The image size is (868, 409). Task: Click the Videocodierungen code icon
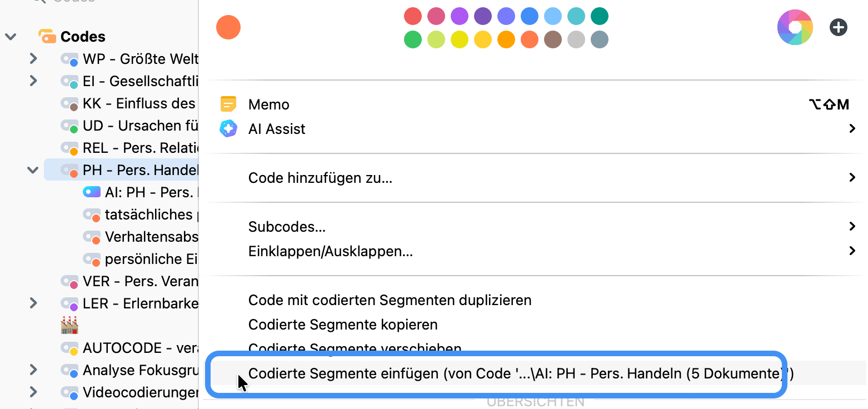pyautogui.click(x=70, y=392)
